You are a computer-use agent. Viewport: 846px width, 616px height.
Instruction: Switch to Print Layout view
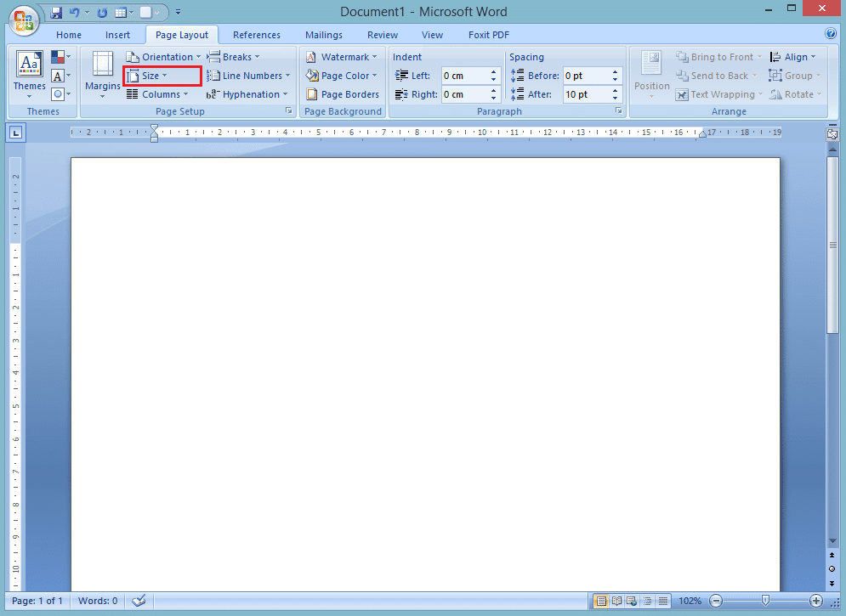[x=600, y=601]
